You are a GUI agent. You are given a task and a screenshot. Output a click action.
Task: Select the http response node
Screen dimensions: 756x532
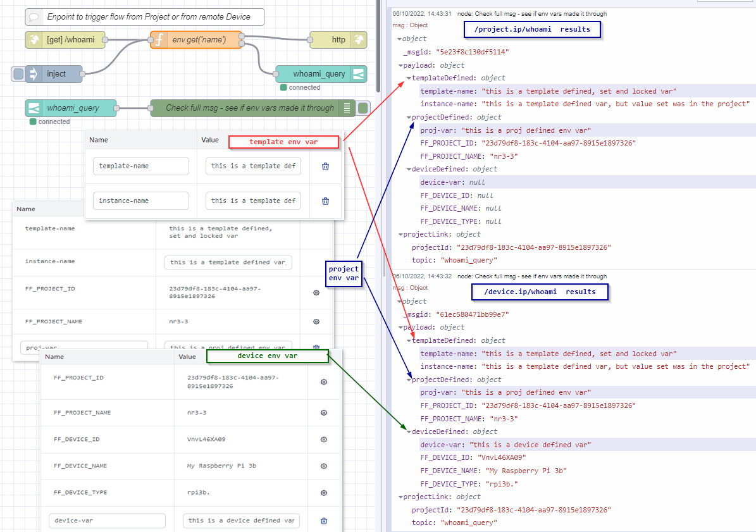(x=338, y=39)
